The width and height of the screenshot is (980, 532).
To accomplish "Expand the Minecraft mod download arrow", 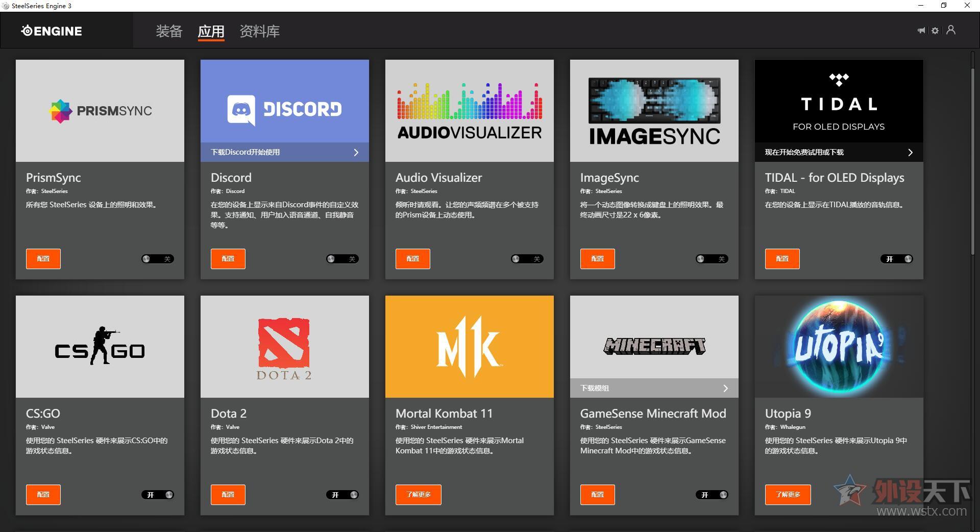I will tap(726, 388).
